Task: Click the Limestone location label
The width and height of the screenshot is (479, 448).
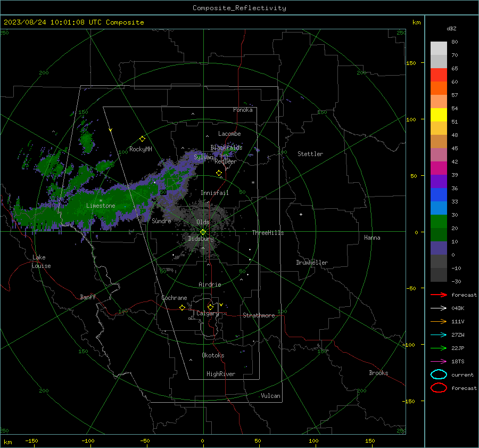Action: click(x=101, y=206)
